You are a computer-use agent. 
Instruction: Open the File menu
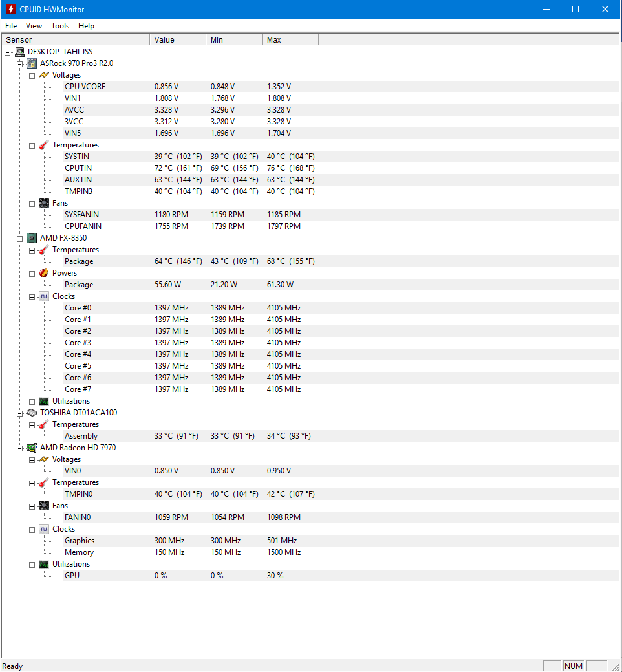click(11, 26)
